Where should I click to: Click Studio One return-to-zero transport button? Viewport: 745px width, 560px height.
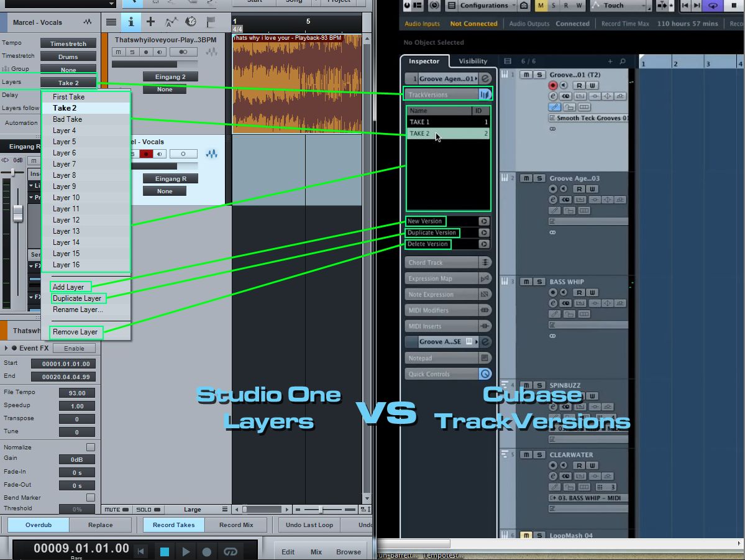pos(141,551)
